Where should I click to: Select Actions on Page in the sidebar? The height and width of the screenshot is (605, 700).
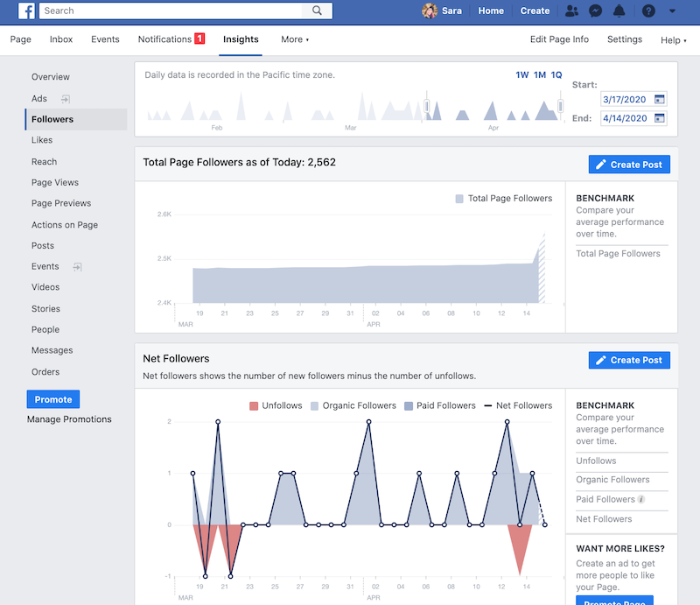65,225
